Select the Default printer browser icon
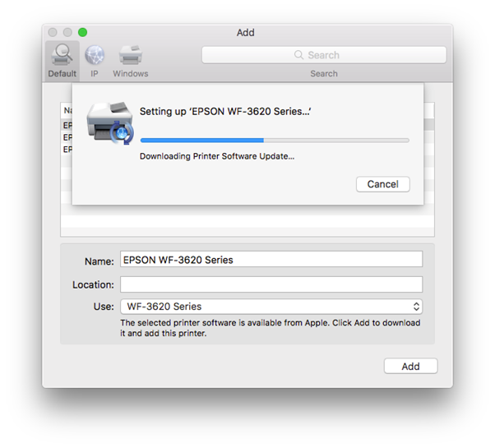495x448 pixels. tap(62, 55)
